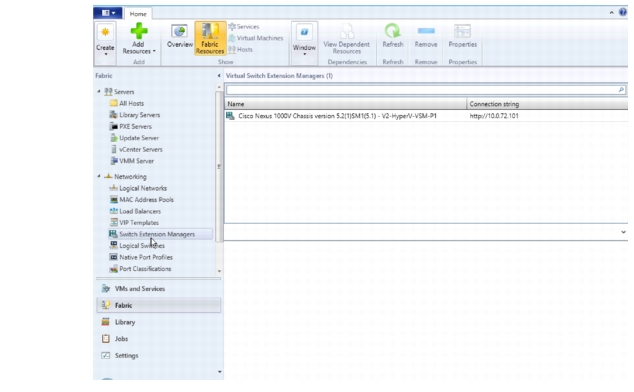
Task: Select PXE Servers in the tree
Action: point(131,126)
